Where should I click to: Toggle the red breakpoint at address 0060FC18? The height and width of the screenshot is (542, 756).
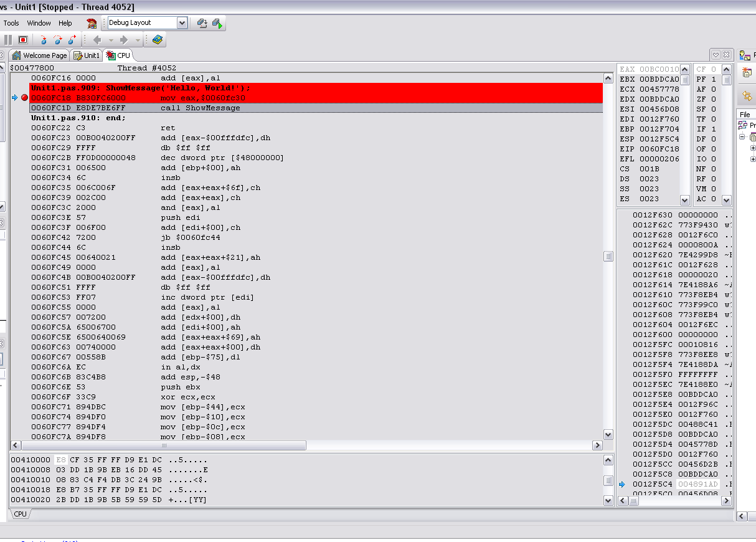24,98
